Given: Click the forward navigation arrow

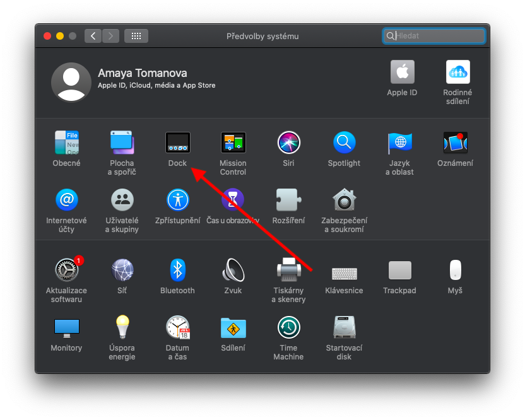Looking at the screenshot, I should click(x=110, y=36).
